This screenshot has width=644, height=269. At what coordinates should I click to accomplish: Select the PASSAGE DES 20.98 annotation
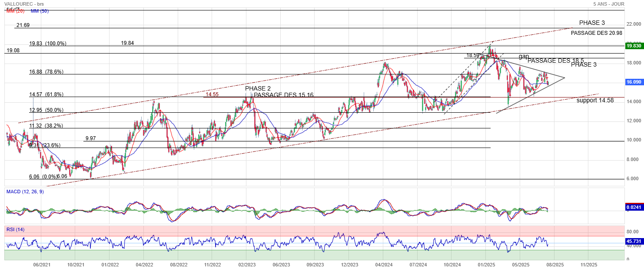597,33
